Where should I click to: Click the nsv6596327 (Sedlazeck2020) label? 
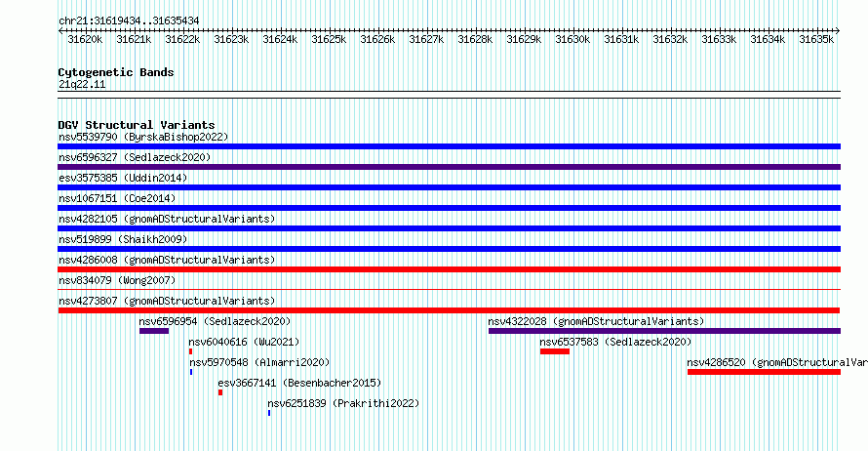pyautogui.click(x=135, y=157)
